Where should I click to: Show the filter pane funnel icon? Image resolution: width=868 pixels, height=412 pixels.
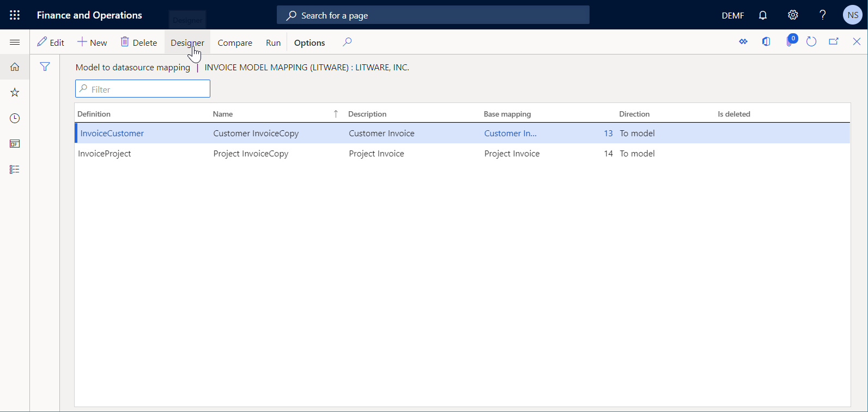(45, 66)
